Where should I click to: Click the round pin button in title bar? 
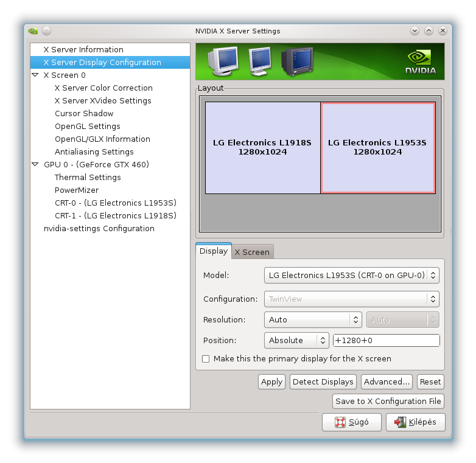coord(46,31)
